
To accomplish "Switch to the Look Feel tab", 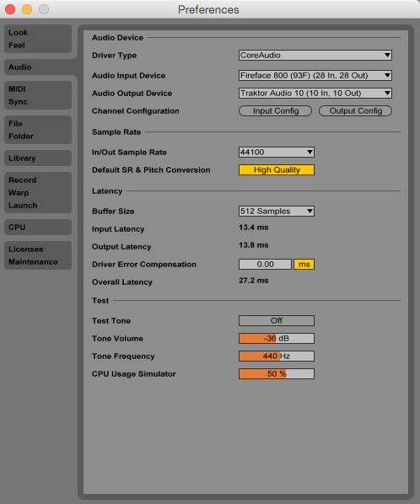I will point(38,39).
